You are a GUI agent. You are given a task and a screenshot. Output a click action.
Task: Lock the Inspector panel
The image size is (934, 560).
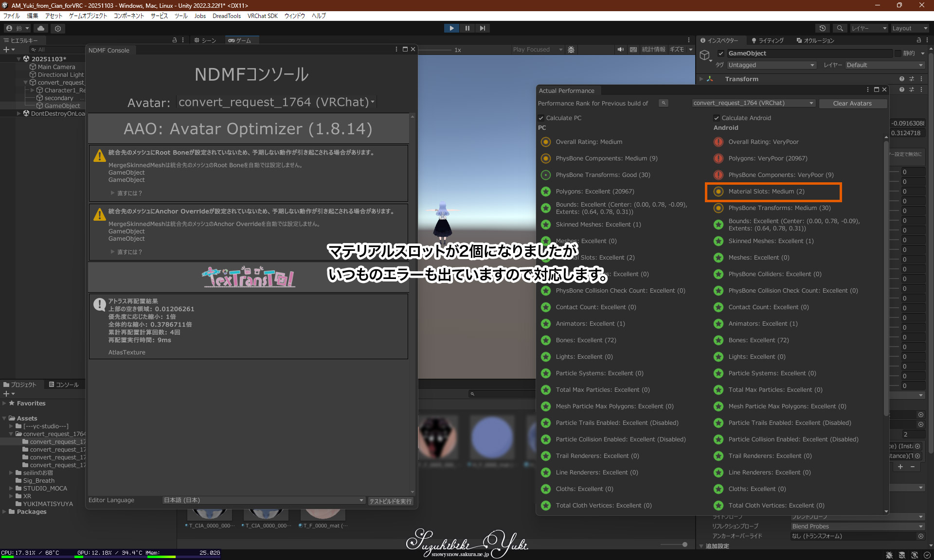click(918, 40)
